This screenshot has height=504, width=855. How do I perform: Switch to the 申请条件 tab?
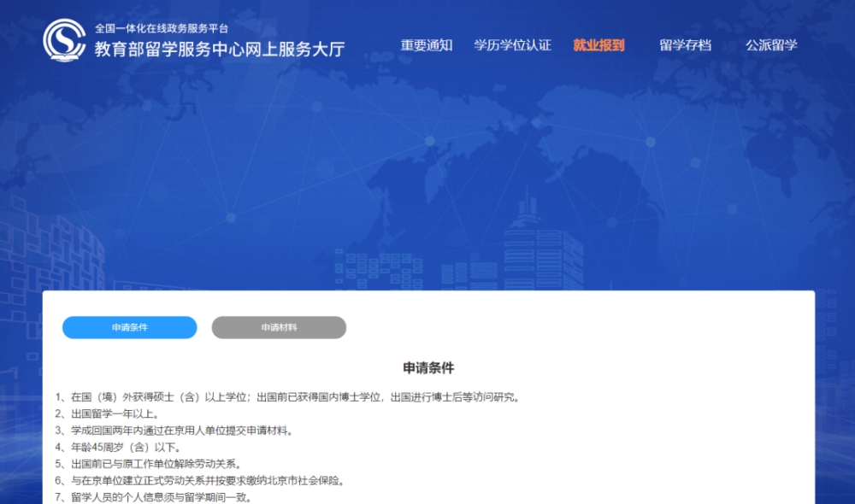tap(130, 327)
